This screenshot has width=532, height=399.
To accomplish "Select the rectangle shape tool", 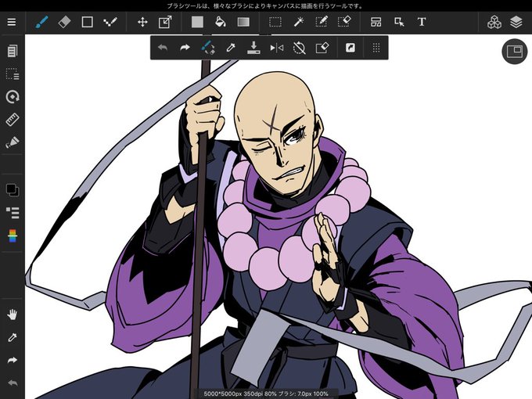I will point(87,23).
